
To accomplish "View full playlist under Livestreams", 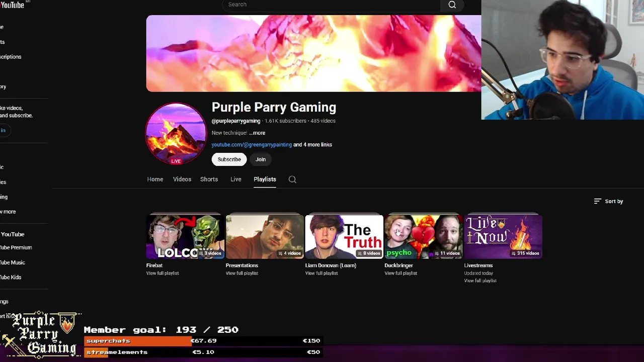I will [x=480, y=281].
